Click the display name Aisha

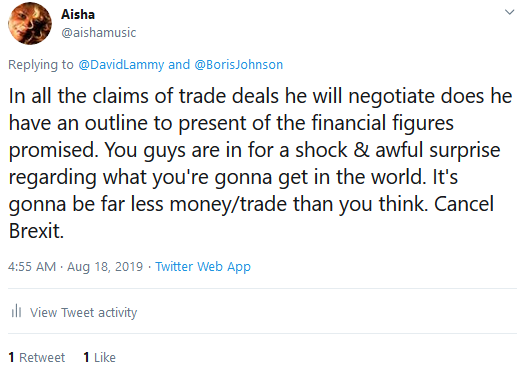tap(78, 15)
